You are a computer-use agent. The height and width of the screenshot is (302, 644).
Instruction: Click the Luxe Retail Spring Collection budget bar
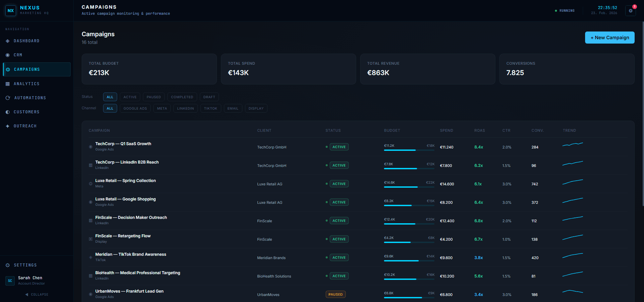[x=409, y=187]
